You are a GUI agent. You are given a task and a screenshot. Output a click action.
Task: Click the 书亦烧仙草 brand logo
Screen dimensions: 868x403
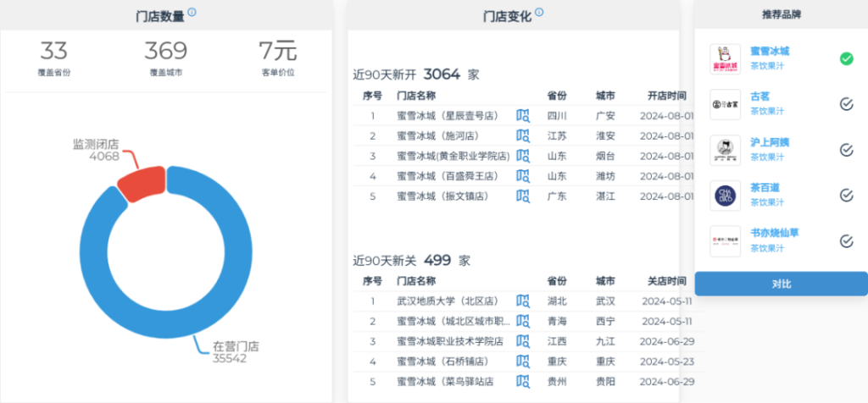tap(726, 241)
